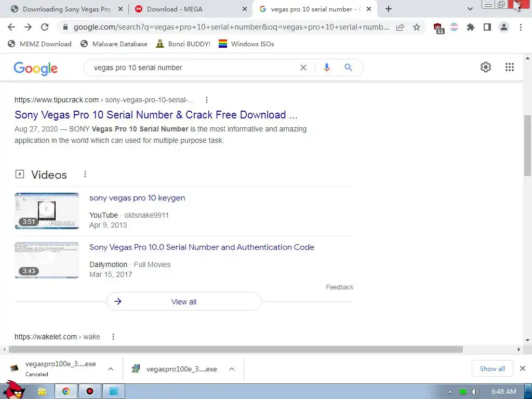
Task: Open more options next to Videos heading
Action: [x=85, y=174]
